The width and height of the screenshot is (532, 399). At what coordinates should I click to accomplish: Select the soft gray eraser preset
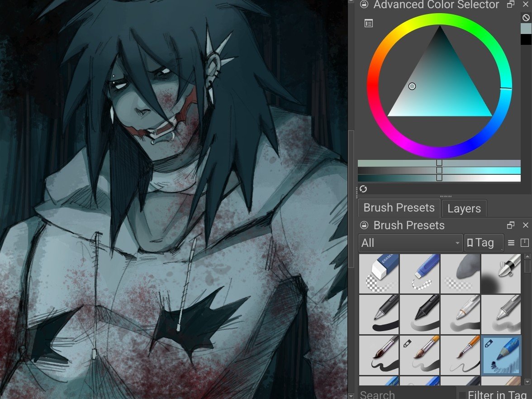pyautogui.click(x=461, y=274)
